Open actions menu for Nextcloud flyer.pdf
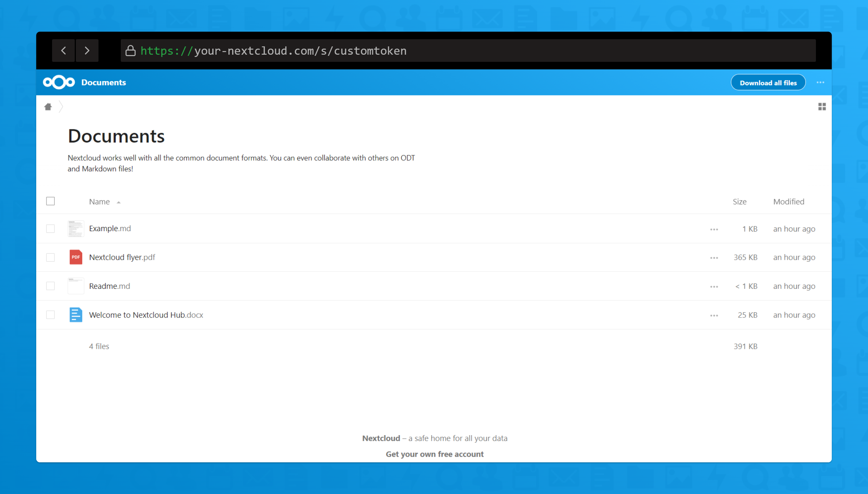This screenshot has height=494, width=868. (714, 258)
